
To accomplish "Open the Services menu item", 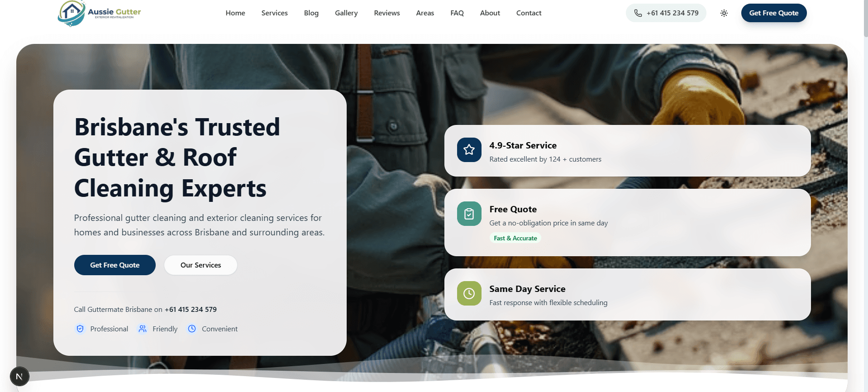I will click(274, 13).
